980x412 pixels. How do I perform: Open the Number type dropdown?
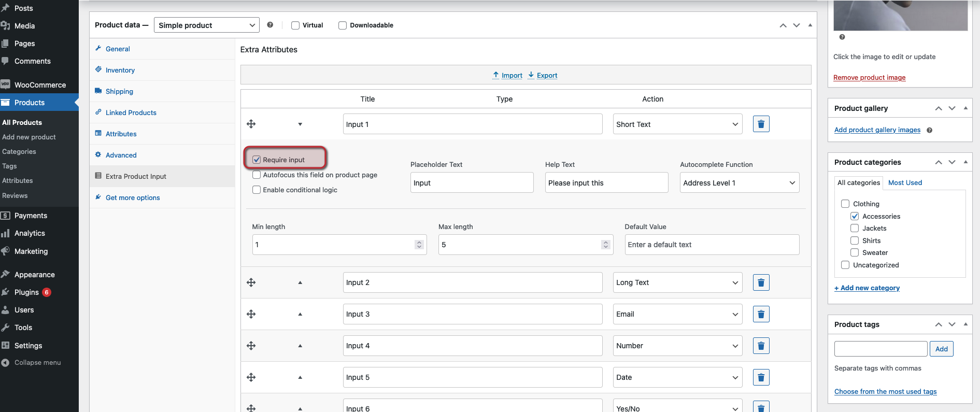click(x=677, y=346)
